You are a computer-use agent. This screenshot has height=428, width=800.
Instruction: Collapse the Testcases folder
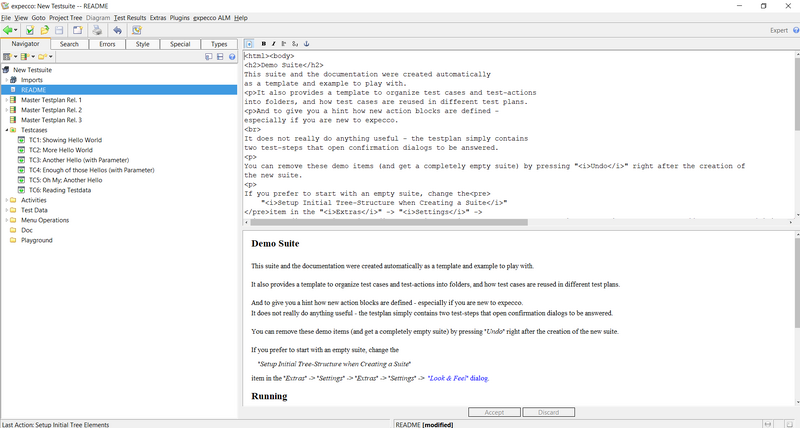[x=7, y=130]
